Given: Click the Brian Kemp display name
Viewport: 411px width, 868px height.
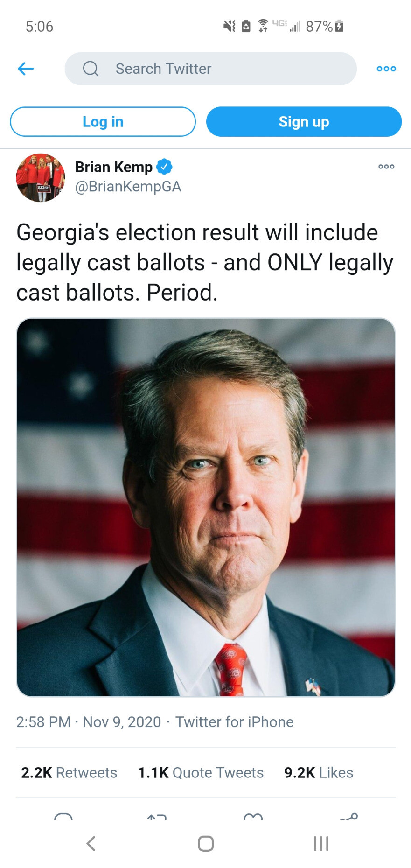Looking at the screenshot, I should (x=114, y=167).
